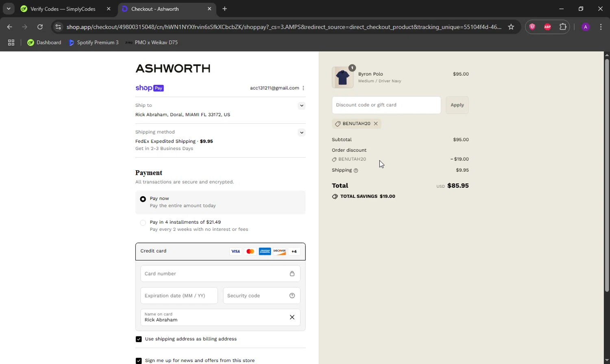
Task: Show the +4 more card types
Action: click(x=294, y=251)
